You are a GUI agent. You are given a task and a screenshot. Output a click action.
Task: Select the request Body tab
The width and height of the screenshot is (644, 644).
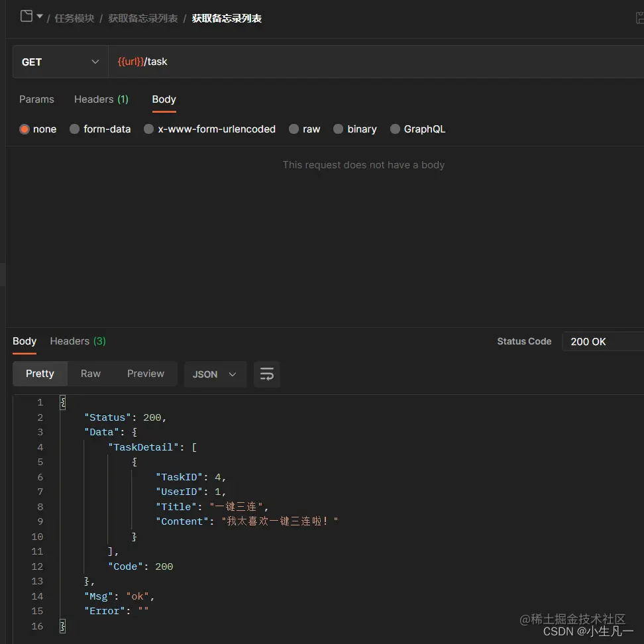(x=164, y=99)
